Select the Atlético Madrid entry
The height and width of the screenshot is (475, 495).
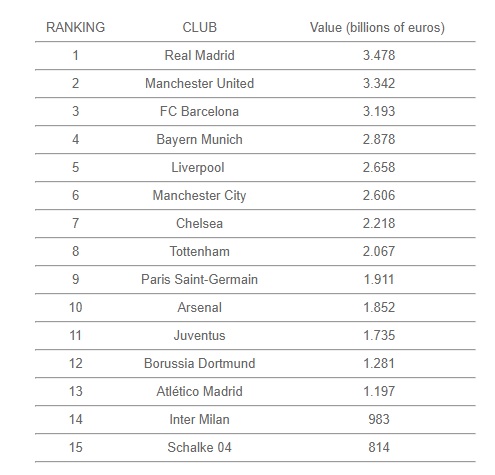[199, 391]
